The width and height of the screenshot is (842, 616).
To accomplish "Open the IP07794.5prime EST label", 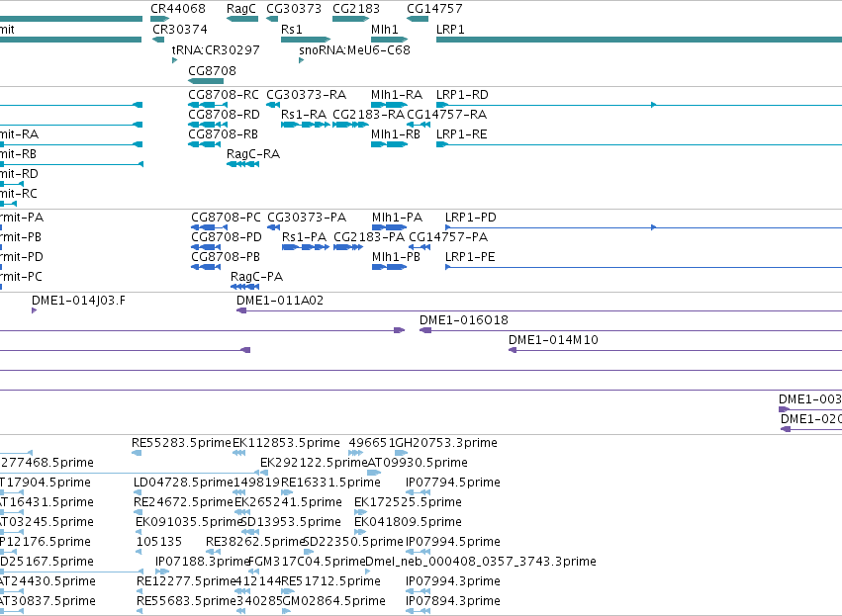I will click(453, 483).
